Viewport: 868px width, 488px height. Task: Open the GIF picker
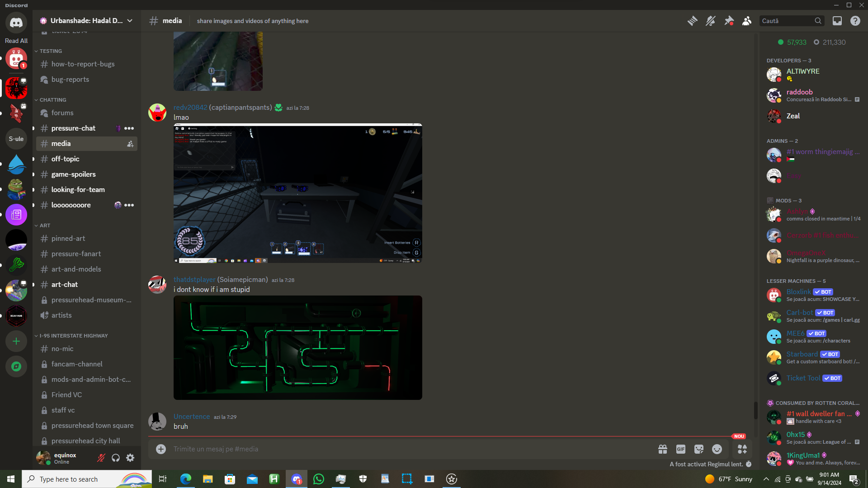coord(681,449)
